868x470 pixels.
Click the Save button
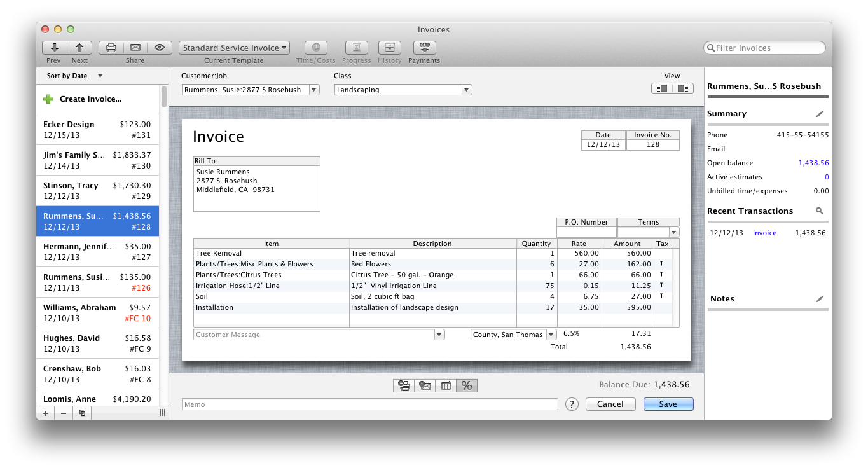click(x=668, y=404)
